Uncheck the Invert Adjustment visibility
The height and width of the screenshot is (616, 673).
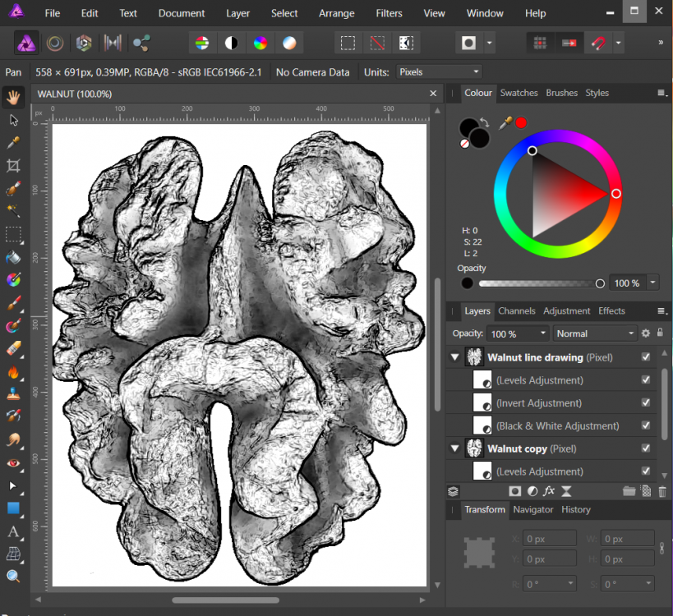pos(645,403)
